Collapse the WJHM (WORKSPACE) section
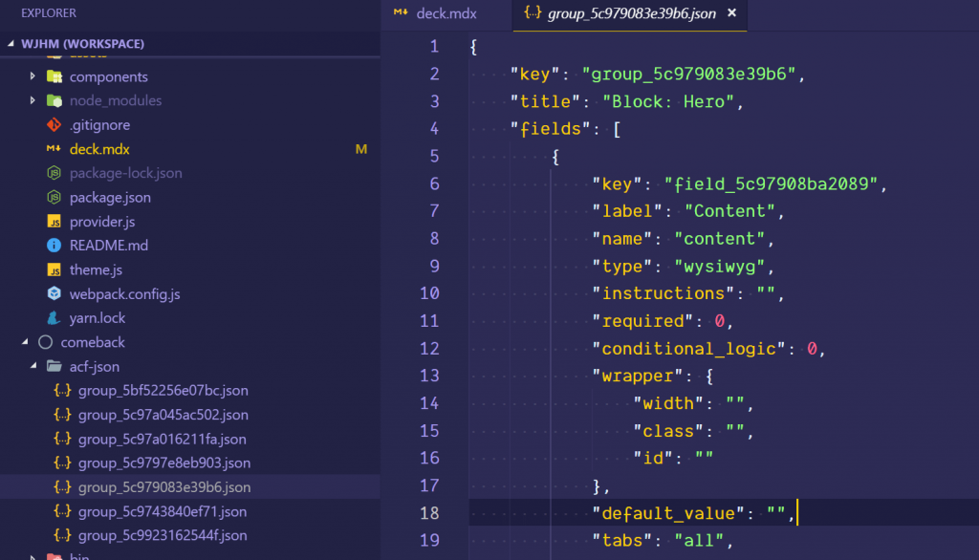The height and width of the screenshot is (560, 979). [x=11, y=44]
